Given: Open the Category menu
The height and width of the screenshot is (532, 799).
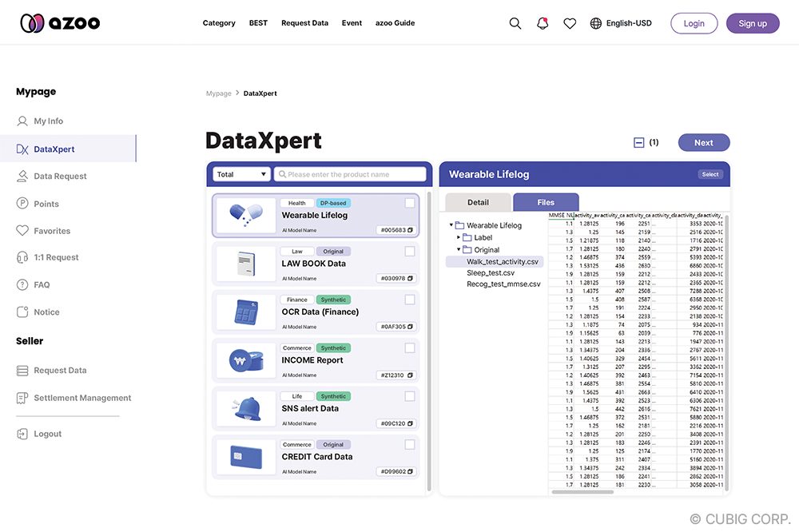Looking at the screenshot, I should pyautogui.click(x=219, y=23).
